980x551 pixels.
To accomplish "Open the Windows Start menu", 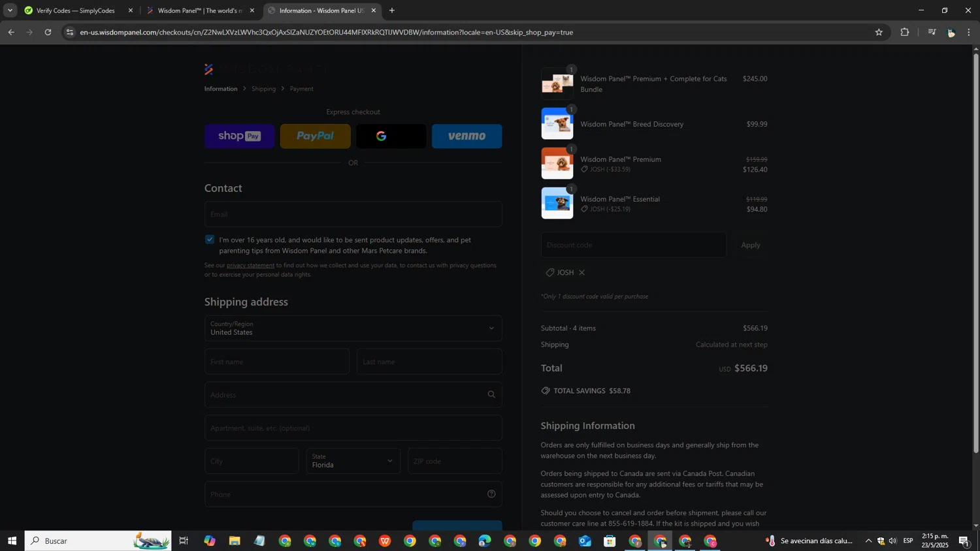I will click(12, 541).
